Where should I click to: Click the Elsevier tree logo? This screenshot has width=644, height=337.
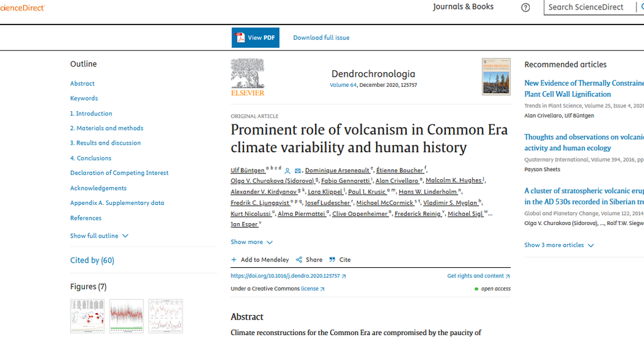coord(247,74)
